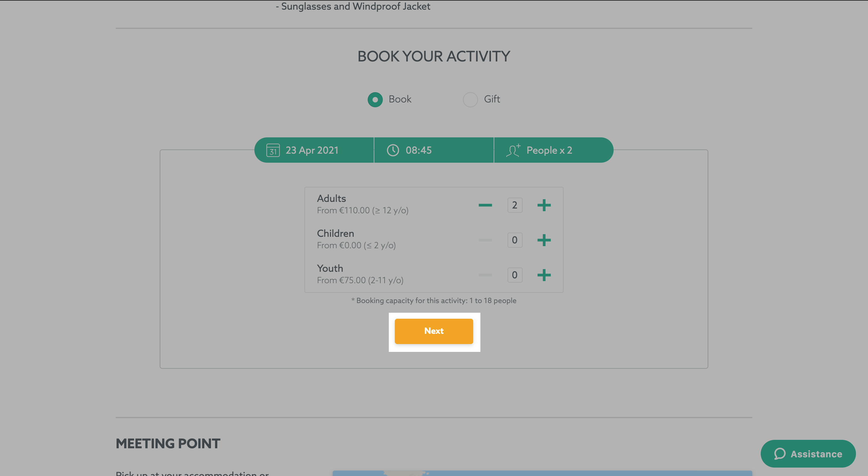
Task: Decrease the Adults count with minus icon
Action: pyautogui.click(x=485, y=205)
